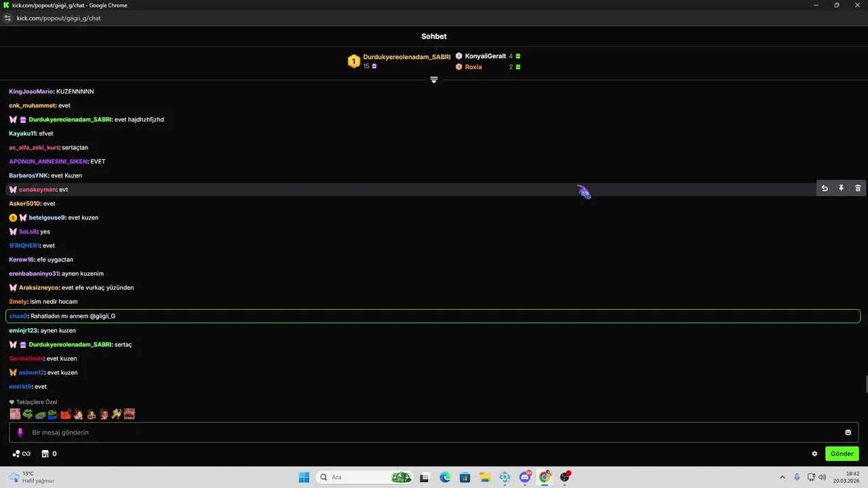The width and height of the screenshot is (868, 488).
Task: Click username Asker5010
Action: click(x=24, y=203)
